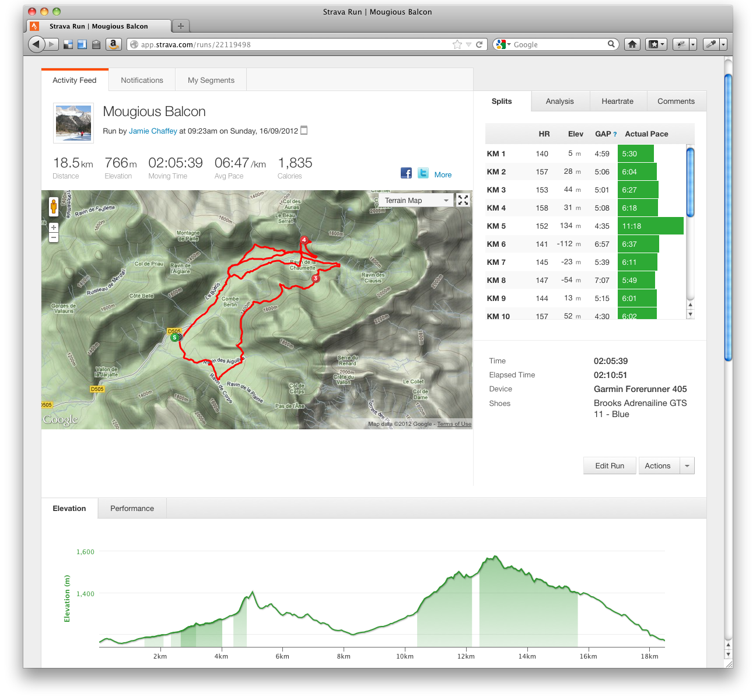This screenshot has width=756, height=700.
Task: Click the splits table scrollbar thumb
Action: [690, 182]
